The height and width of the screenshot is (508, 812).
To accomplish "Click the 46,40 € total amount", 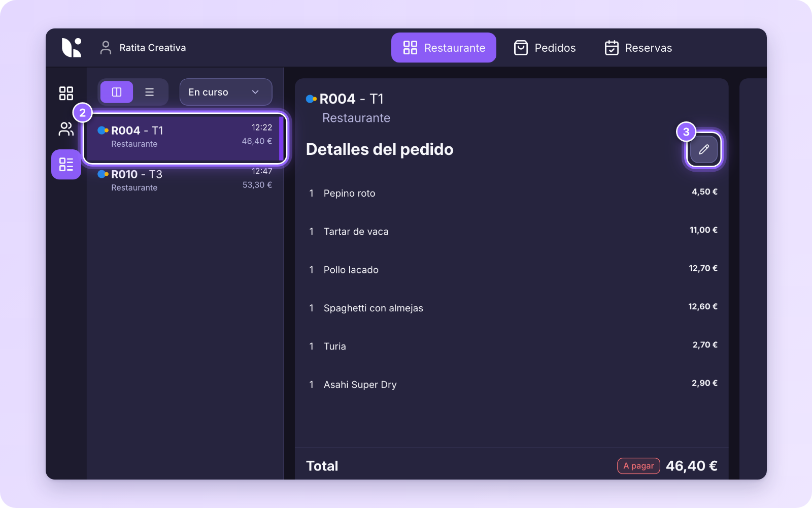I will (691, 466).
